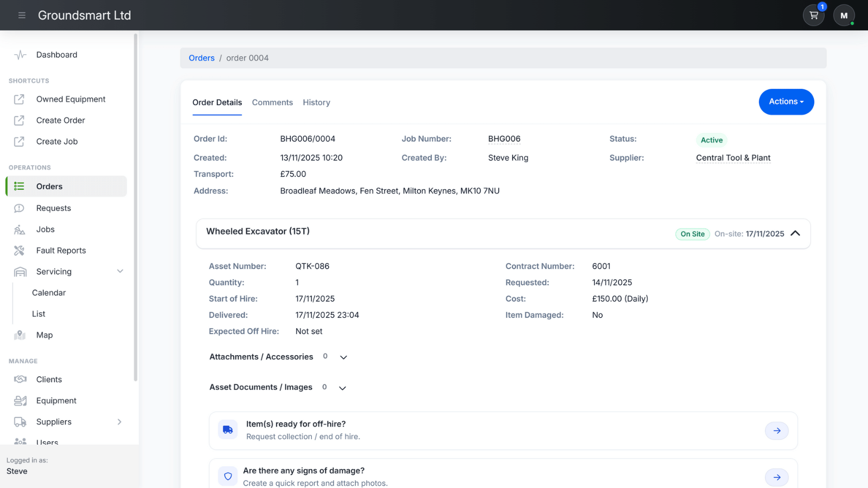Collapse the Wheeled Excavator (15T) panel
The width and height of the screenshot is (868, 488).
(796, 233)
